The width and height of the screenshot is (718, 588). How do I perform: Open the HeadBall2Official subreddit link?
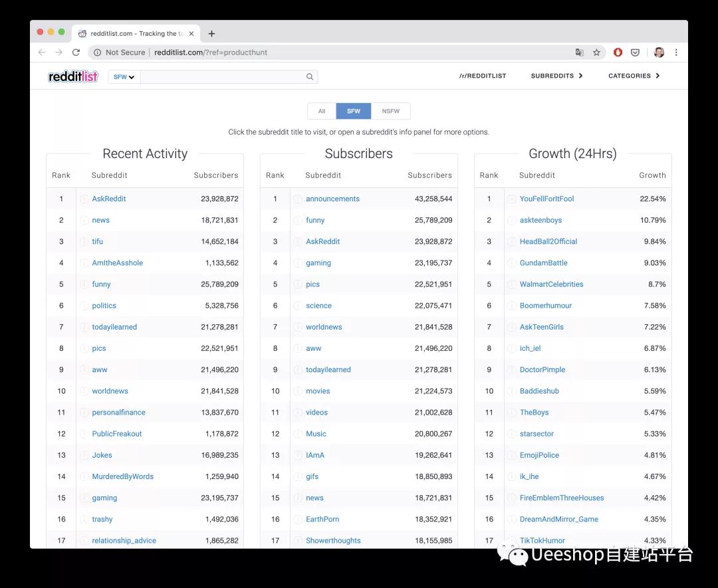(548, 241)
